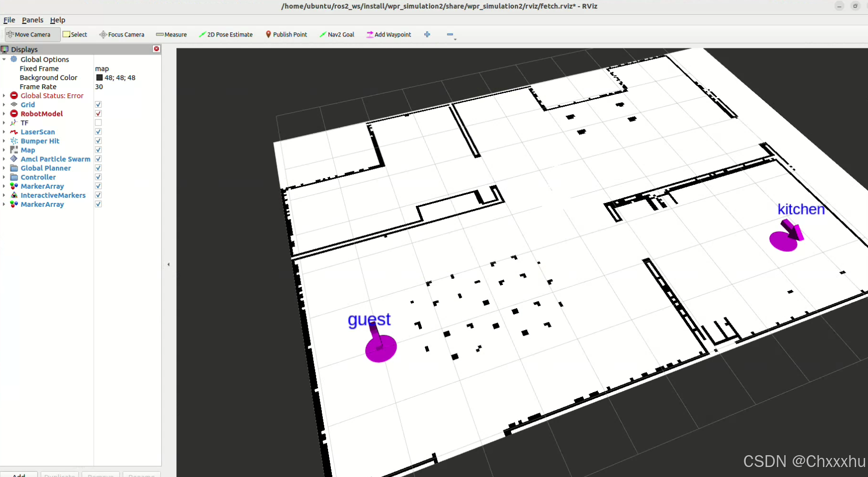Expand the Controller group
This screenshot has width=868, height=477.
(4, 177)
